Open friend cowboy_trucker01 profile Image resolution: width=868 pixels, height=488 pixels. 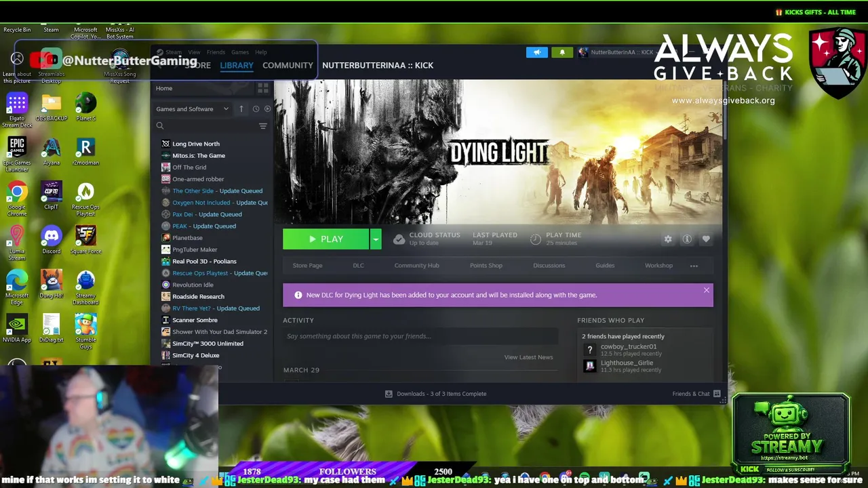tap(629, 346)
